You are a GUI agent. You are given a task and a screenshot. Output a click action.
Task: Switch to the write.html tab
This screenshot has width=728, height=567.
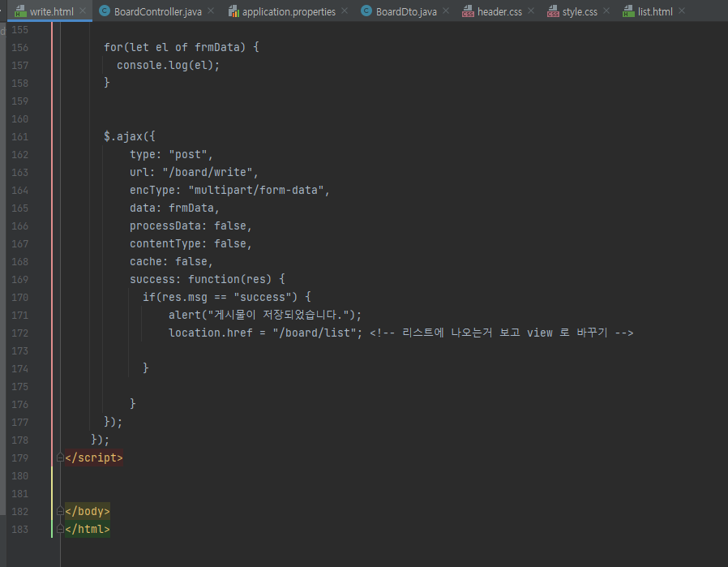pyautogui.click(x=51, y=11)
